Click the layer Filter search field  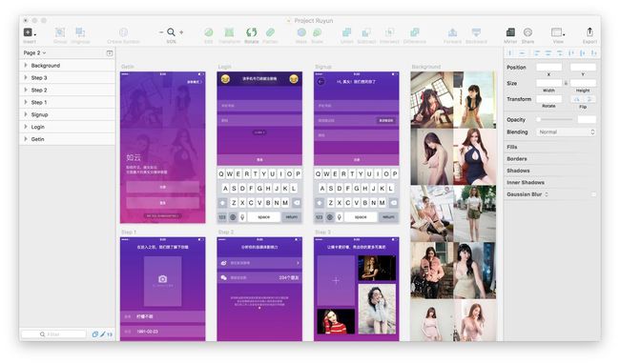[x=53, y=334]
